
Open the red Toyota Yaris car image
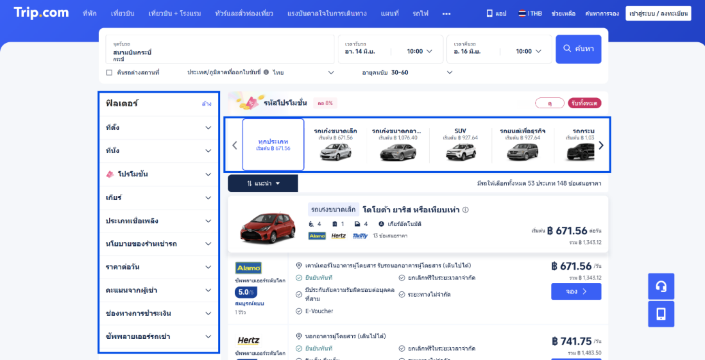pyautogui.click(x=268, y=227)
